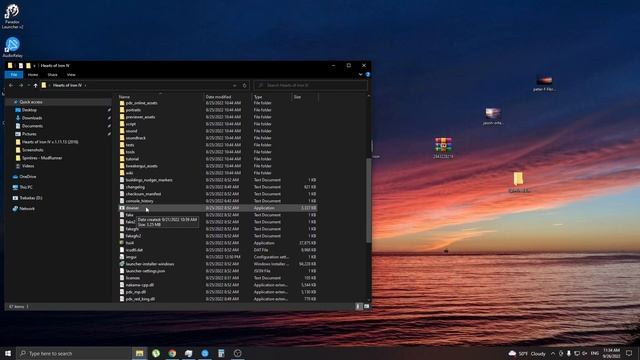
Task: Go to Documents in Quick access
Action: 32,126
